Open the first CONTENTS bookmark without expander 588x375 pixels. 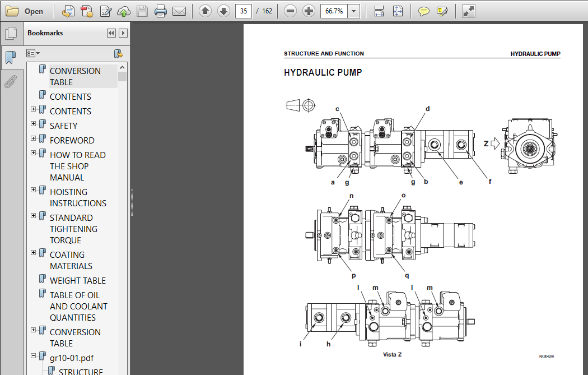(x=71, y=97)
